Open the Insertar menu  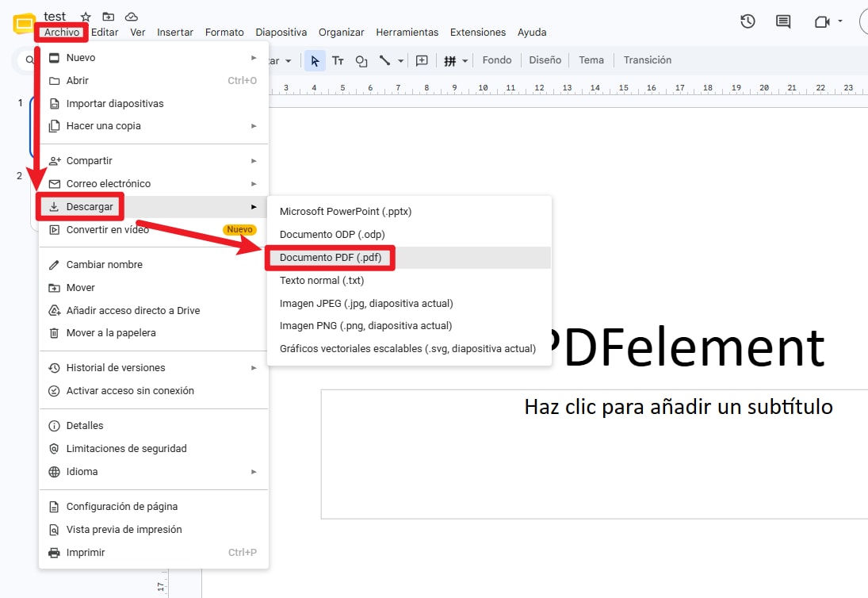point(175,32)
